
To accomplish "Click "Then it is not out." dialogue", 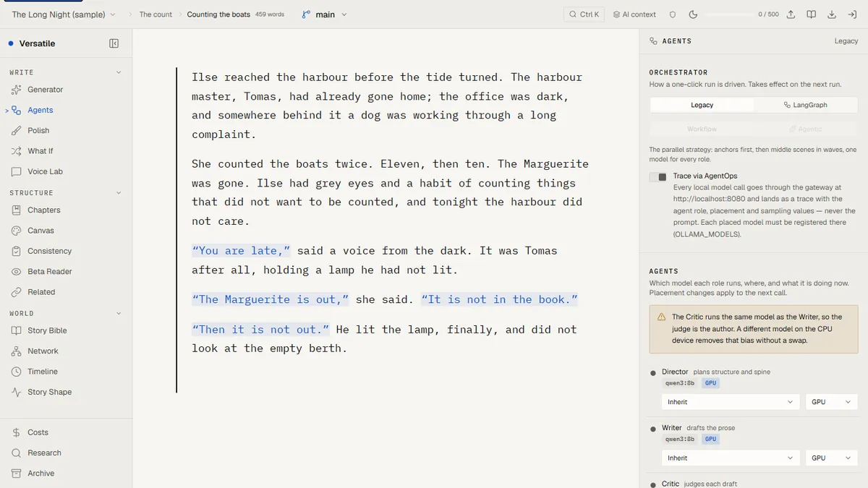I will [x=260, y=330].
